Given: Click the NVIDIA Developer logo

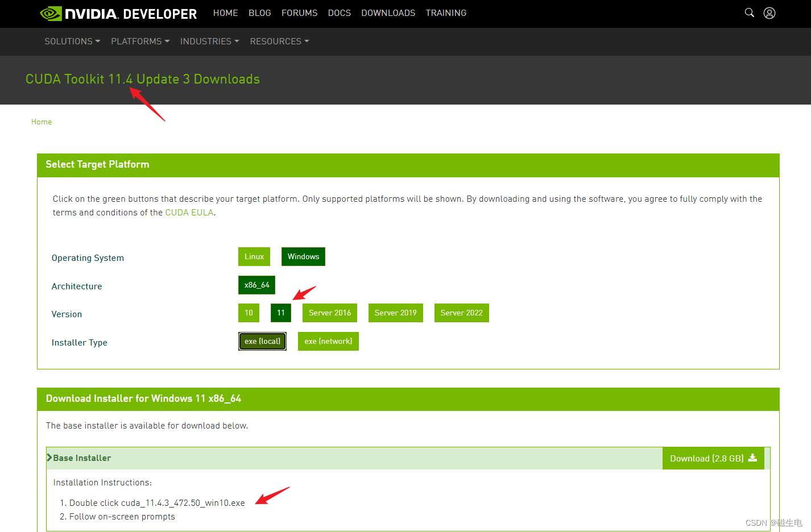Looking at the screenshot, I should click(x=118, y=13).
